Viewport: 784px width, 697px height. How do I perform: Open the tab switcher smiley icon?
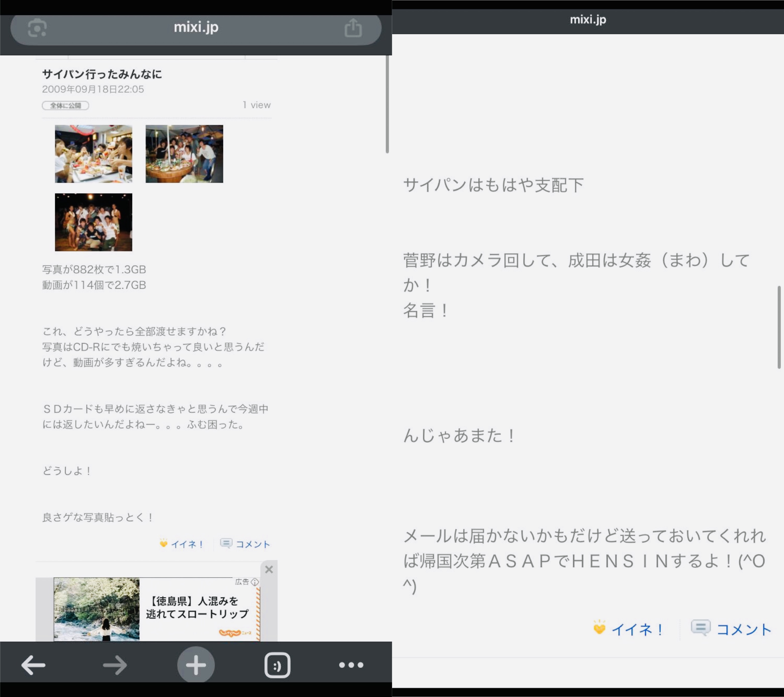(277, 665)
